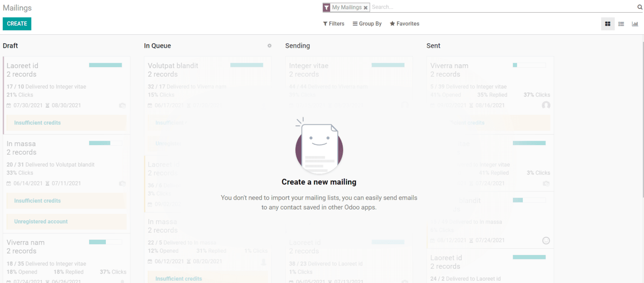Open the In Queue column settings gear
644x283 pixels.
[269, 46]
